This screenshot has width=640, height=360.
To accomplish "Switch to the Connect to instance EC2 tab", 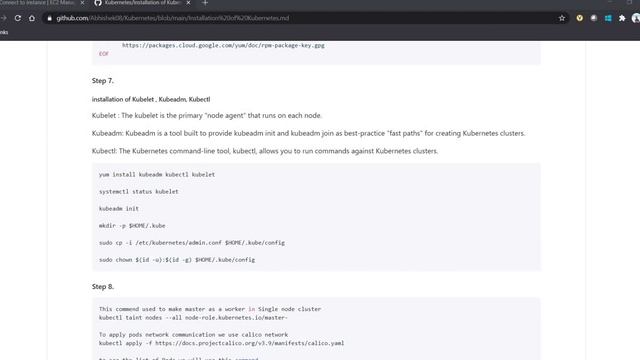I will [38, 3].
